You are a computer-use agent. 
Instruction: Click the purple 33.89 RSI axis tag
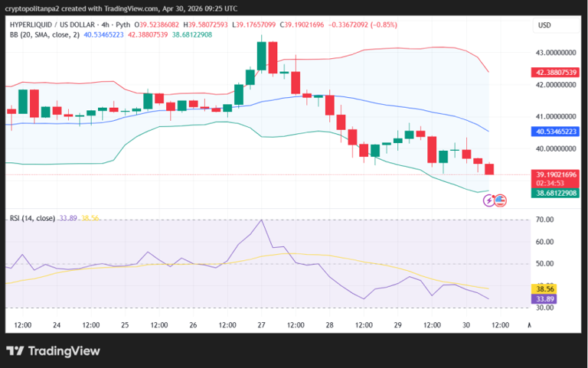click(x=544, y=299)
